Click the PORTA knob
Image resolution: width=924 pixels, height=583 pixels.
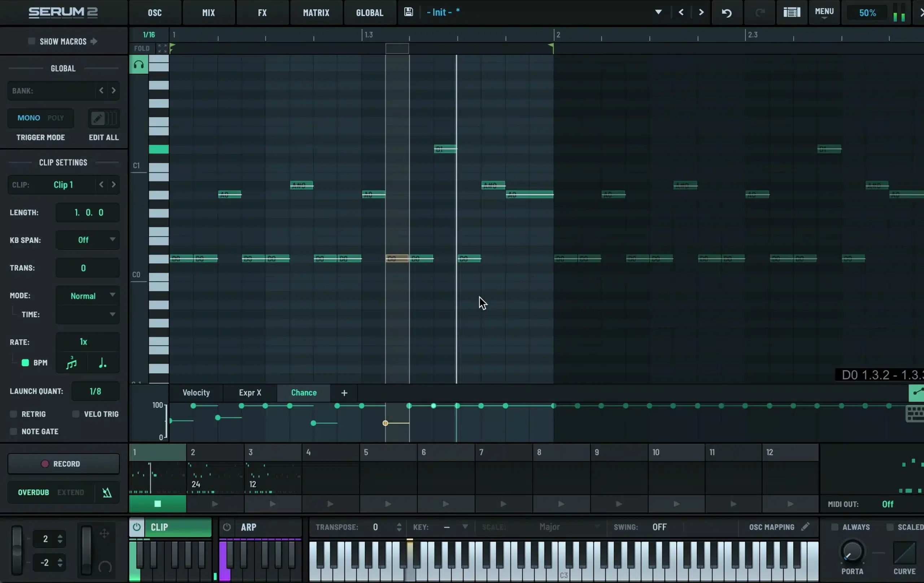click(x=852, y=552)
